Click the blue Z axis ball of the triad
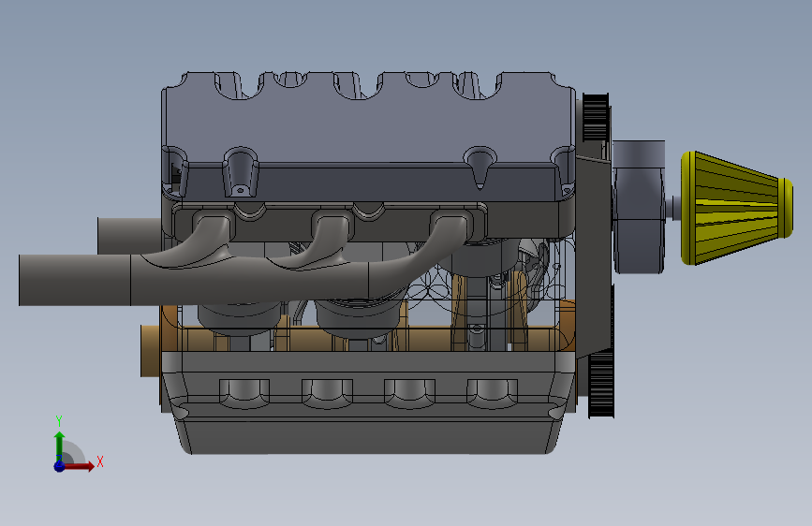Screen dimensions: 812x526 (59, 466)
